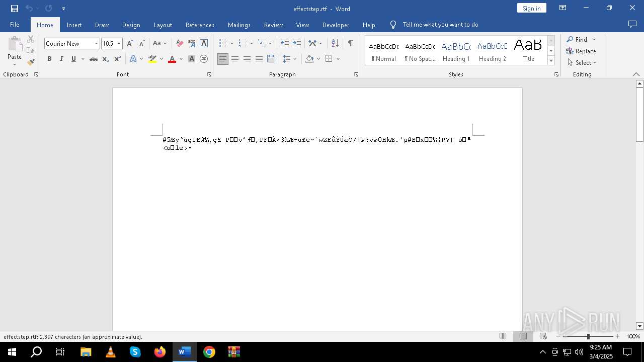Toggle Show/Hide paragraph marks
Image resolution: width=644 pixels, height=362 pixels.
point(350,43)
